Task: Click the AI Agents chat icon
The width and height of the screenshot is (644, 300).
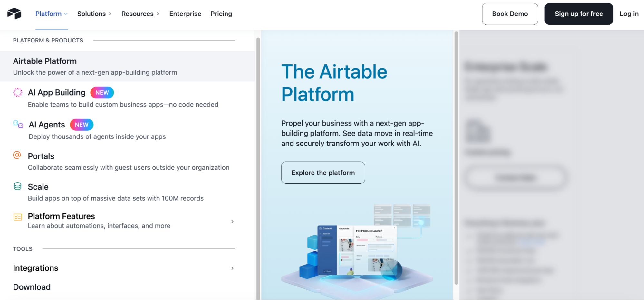Action: (x=18, y=125)
